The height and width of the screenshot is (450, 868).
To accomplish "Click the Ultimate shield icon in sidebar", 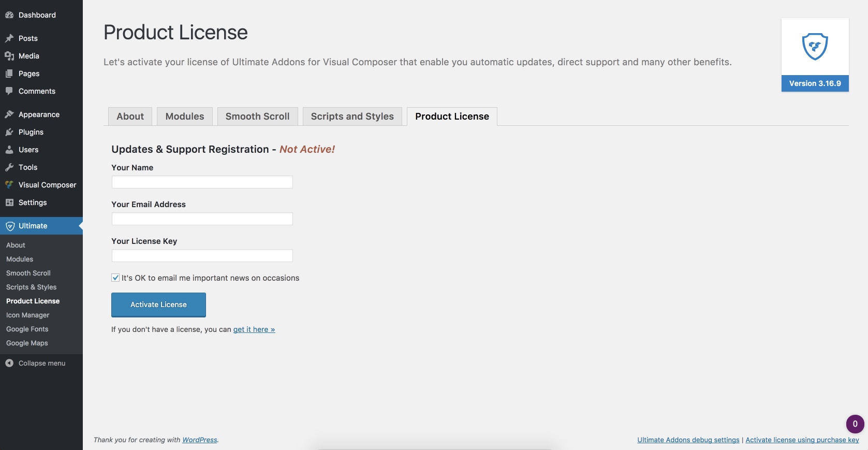I will [x=10, y=226].
